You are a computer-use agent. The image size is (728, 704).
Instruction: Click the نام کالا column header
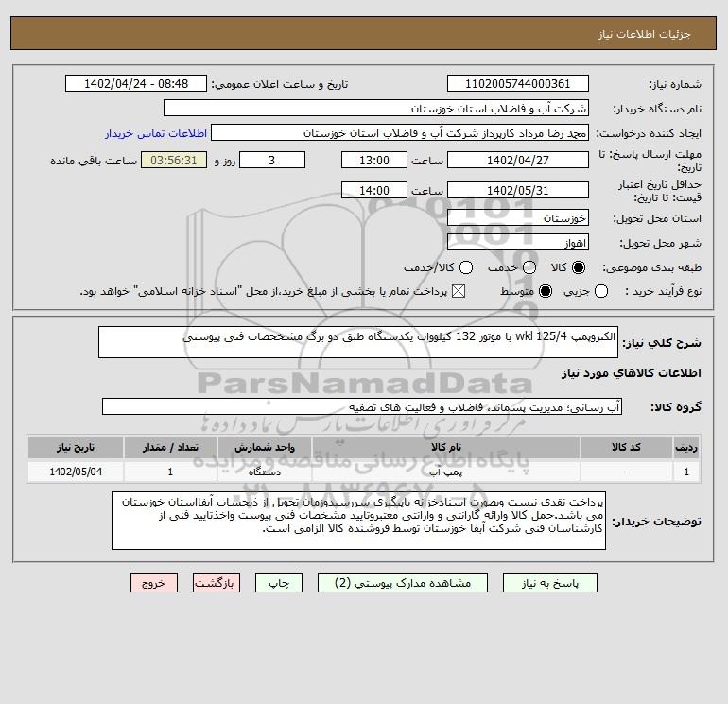[445, 447]
